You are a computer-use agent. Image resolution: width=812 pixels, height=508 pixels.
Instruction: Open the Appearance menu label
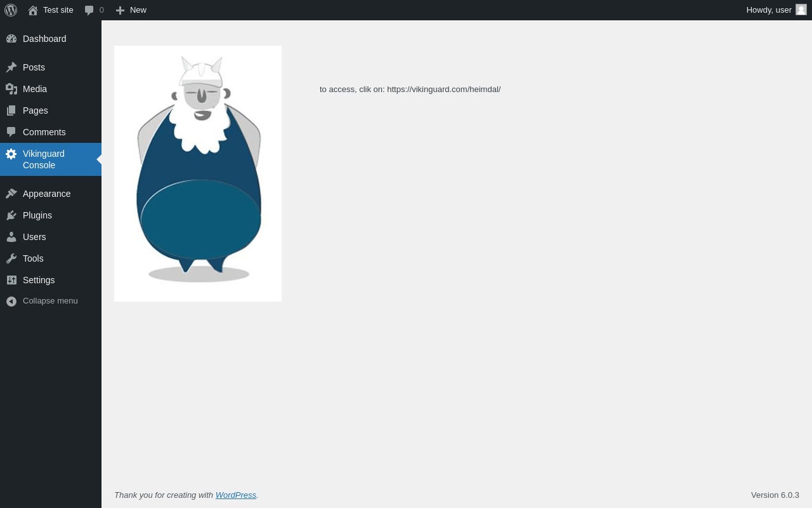coord(47,194)
